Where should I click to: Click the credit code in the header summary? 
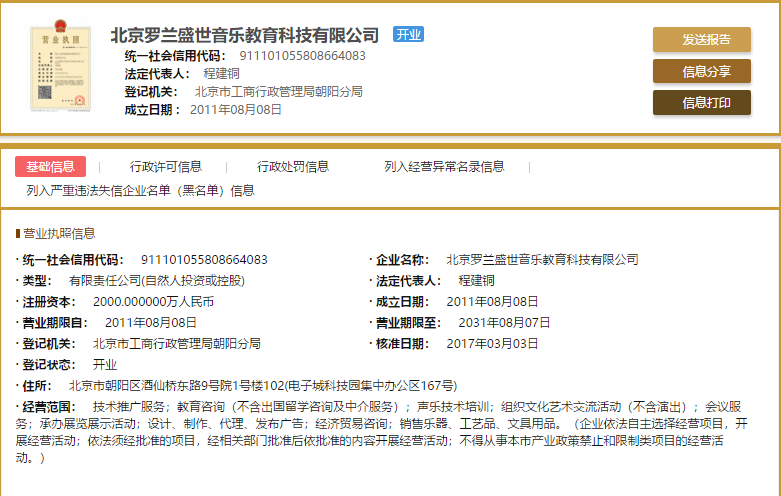click(x=302, y=56)
